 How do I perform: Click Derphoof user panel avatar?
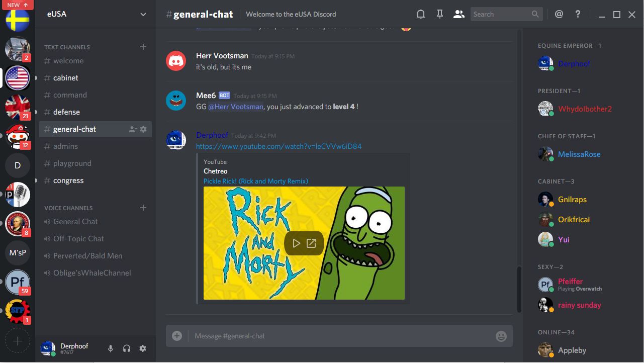[x=48, y=348]
